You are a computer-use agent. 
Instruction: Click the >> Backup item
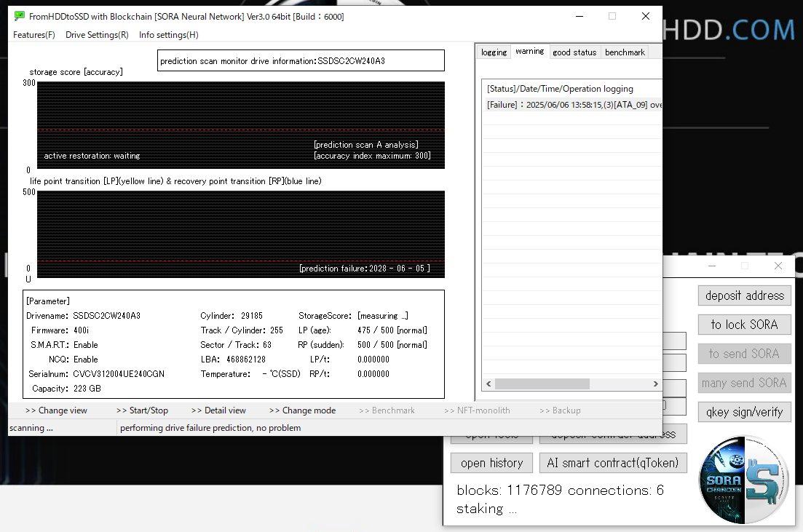[560, 410]
